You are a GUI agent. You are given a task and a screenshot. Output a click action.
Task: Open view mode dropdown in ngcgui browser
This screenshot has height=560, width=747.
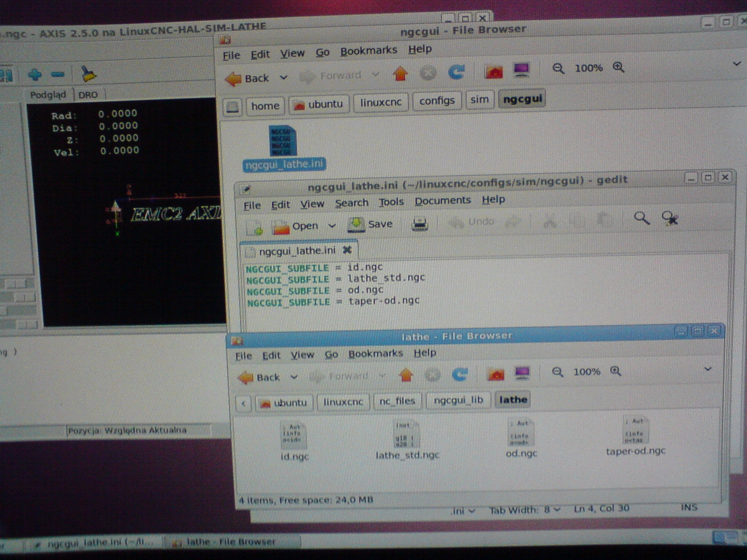point(736,64)
